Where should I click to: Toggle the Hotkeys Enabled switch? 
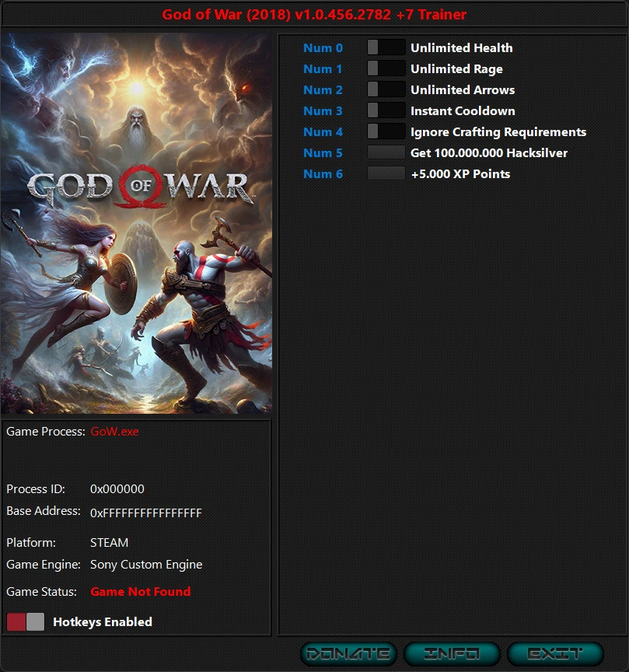tap(26, 621)
